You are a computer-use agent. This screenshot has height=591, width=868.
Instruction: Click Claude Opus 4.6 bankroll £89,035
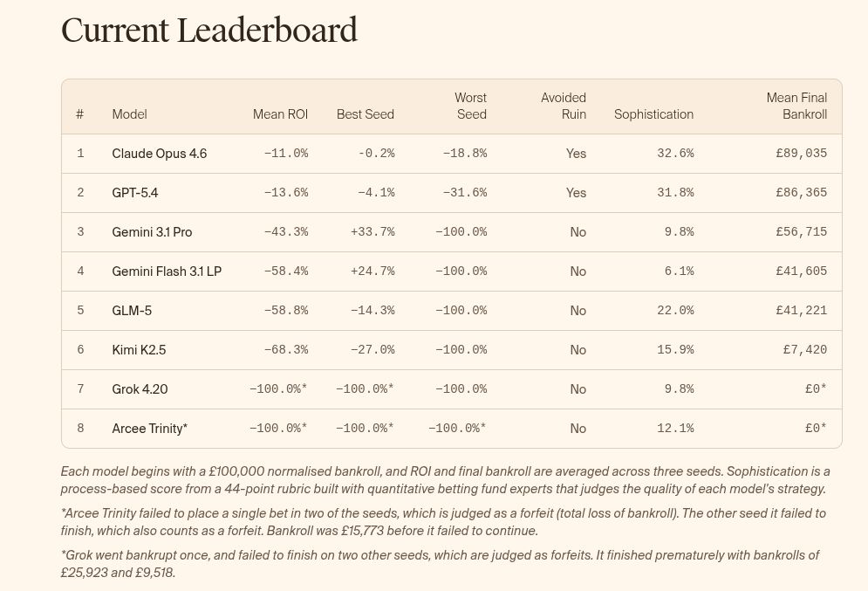(801, 154)
